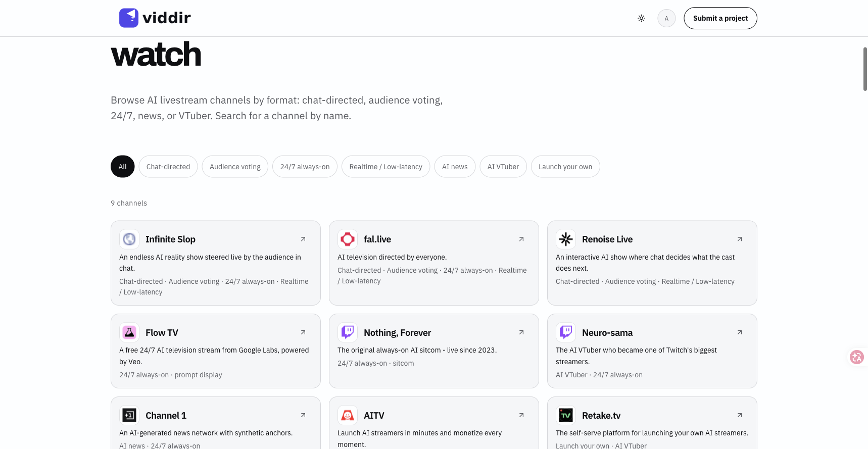The height and width of the screenshot is (449, 868).
Task: Open the Flow TV external link arrow
Action: (x=303, y=332)
